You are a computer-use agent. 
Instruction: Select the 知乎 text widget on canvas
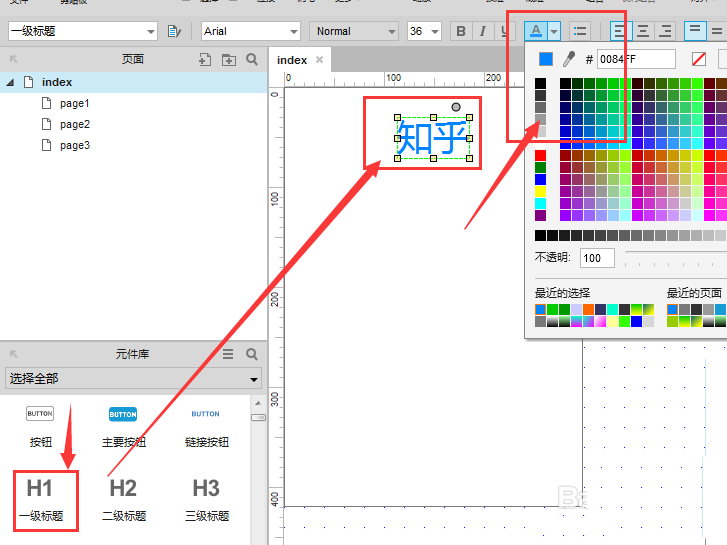click(x=433, y=138)
